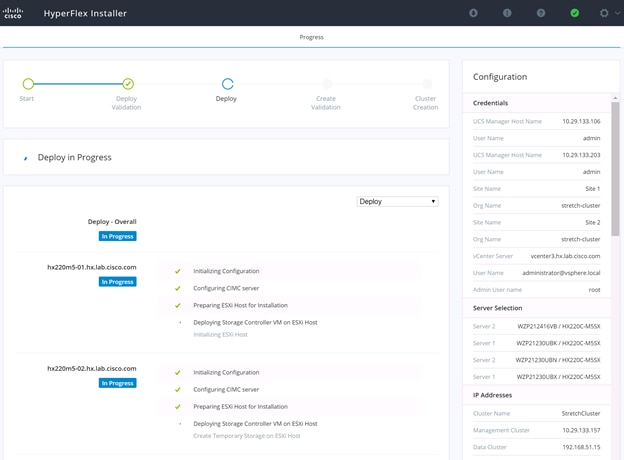This screenshot has width=624, height=460.
Task: Click vcenter3.hx.lab.cisco.com value
Action: click(x=566, y=256)
